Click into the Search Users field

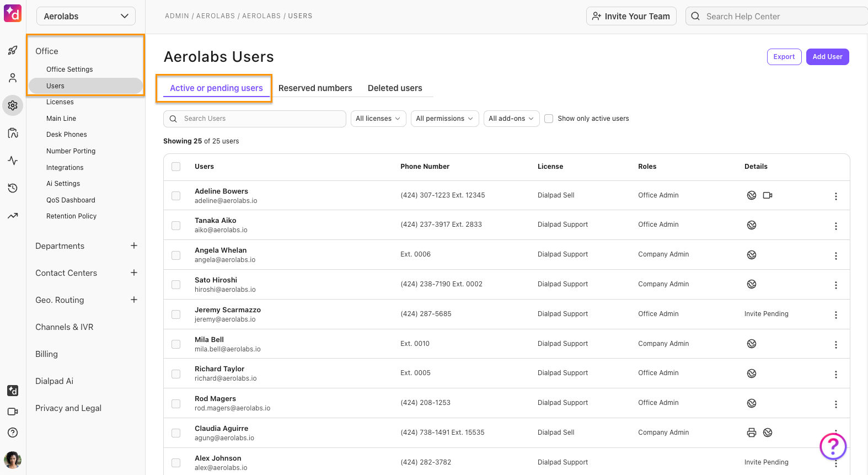[255, 119]
